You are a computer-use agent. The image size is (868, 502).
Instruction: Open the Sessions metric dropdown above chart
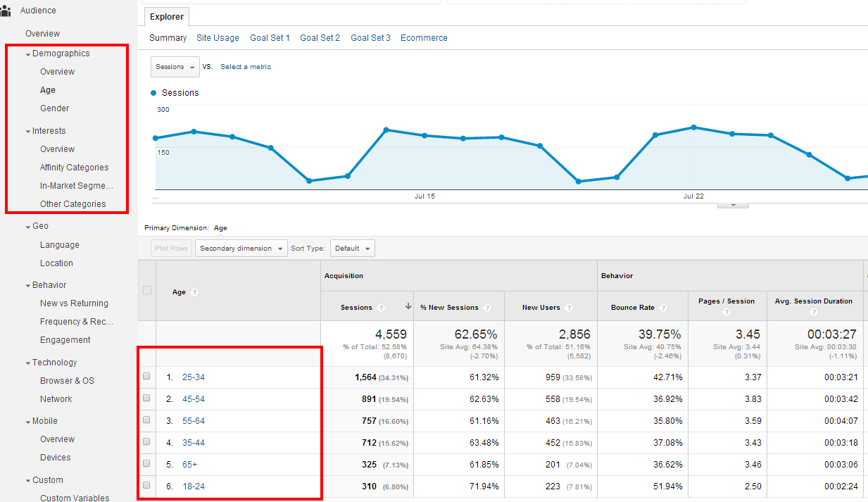pos(175,67)
